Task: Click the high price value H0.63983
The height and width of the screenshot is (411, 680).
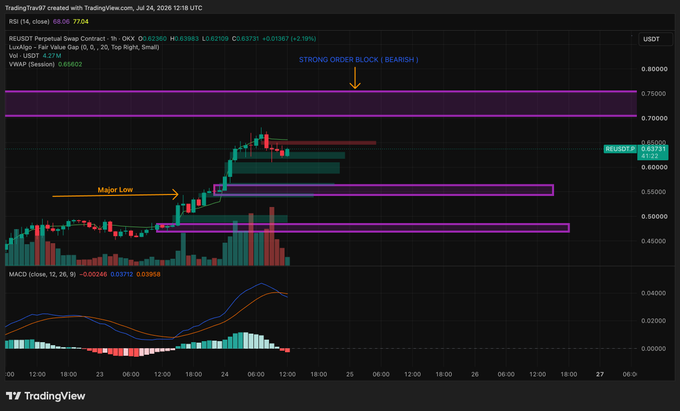Action: (184, 39)
